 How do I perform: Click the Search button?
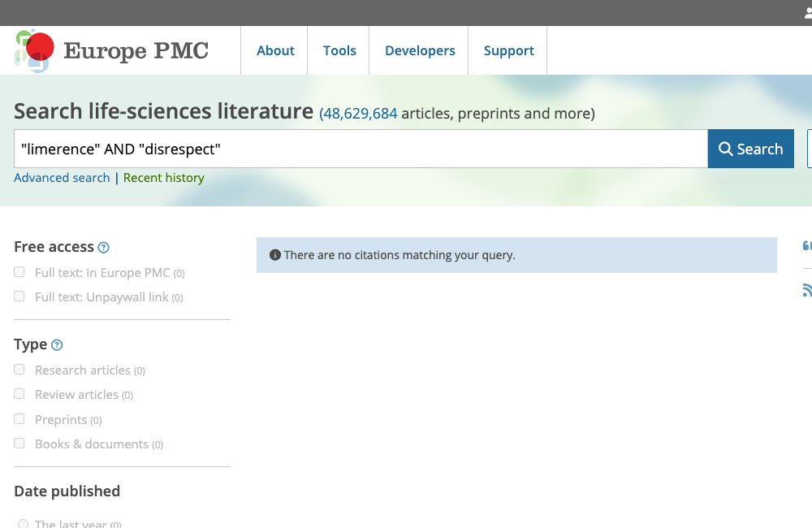click(751, 149)
